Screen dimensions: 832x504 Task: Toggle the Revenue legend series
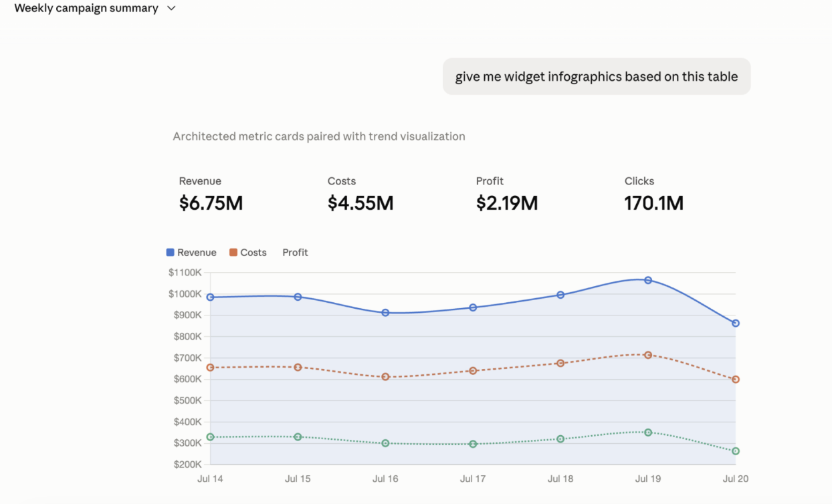(191, 253)
